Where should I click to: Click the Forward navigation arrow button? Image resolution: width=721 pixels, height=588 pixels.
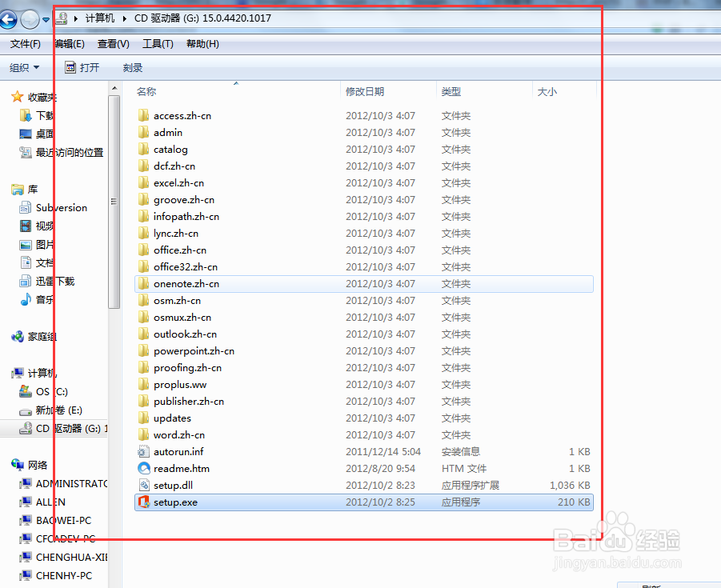coord(30,20)
